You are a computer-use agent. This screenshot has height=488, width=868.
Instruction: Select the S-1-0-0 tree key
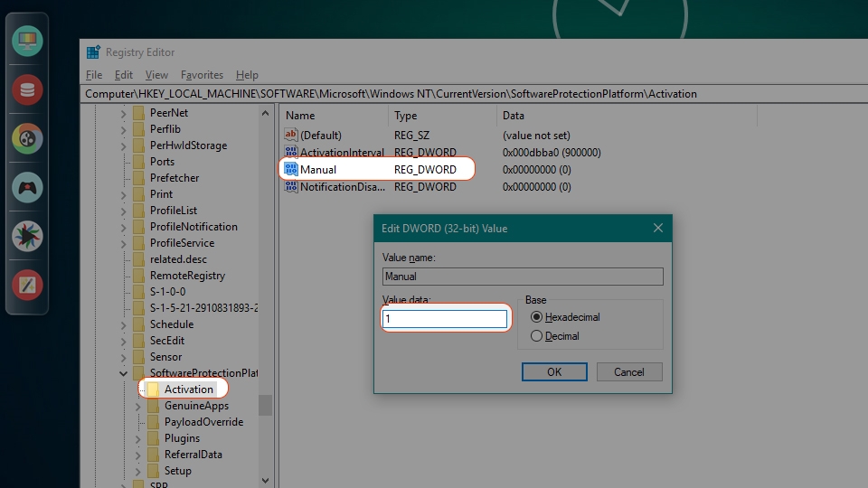point(168,292)
